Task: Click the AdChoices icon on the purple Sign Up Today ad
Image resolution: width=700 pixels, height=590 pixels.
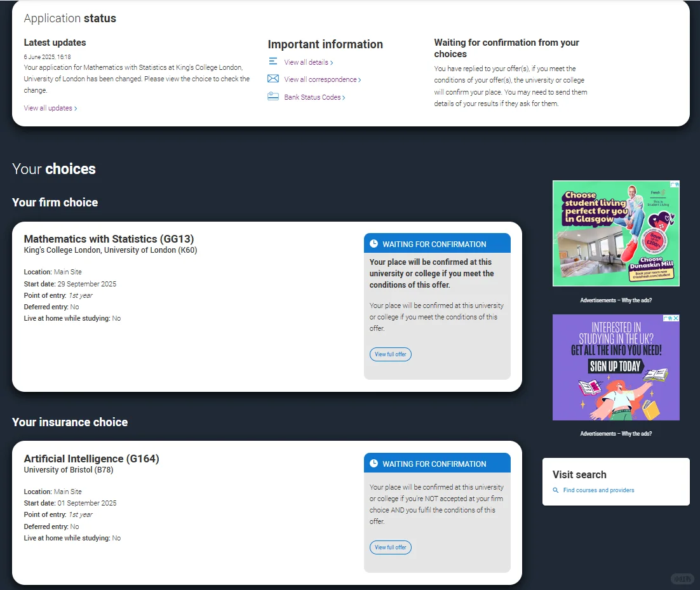Action: [x=668, y=318]
